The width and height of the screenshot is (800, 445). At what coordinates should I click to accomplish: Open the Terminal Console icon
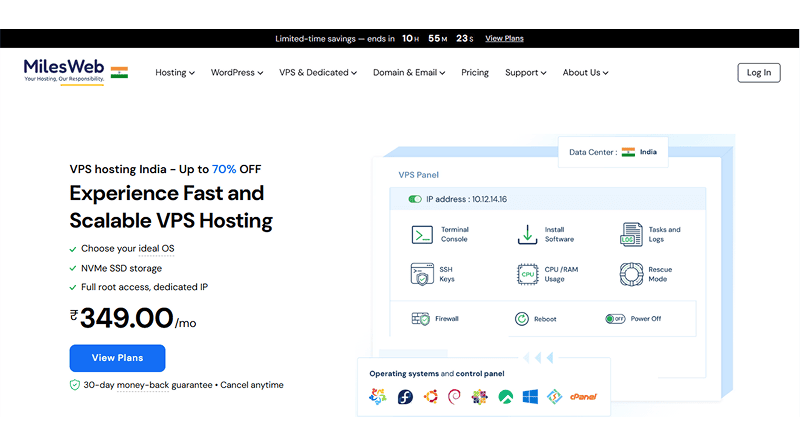tap(422, 235)
